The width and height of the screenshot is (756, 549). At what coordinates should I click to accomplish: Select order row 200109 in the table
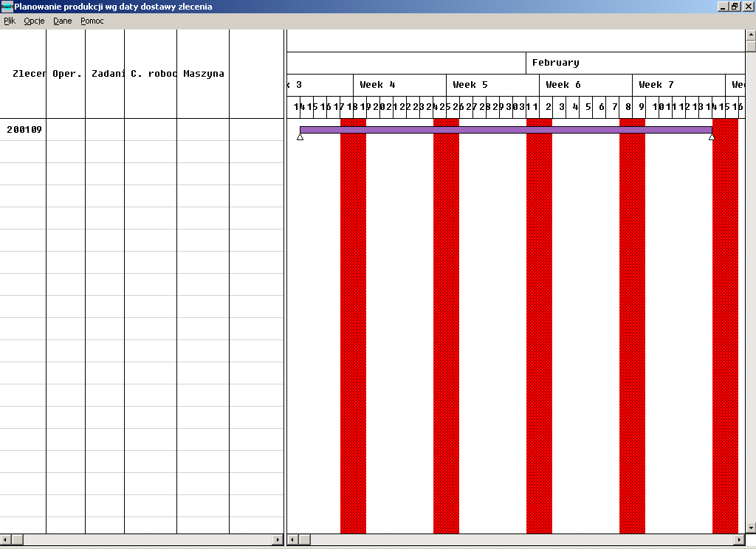[24, 130]
